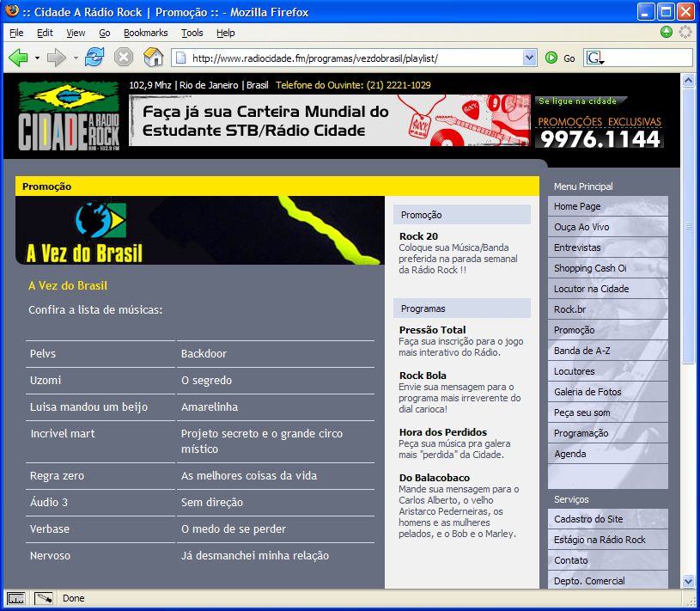Go to Home Page menu item

click(x=607, y=206)
